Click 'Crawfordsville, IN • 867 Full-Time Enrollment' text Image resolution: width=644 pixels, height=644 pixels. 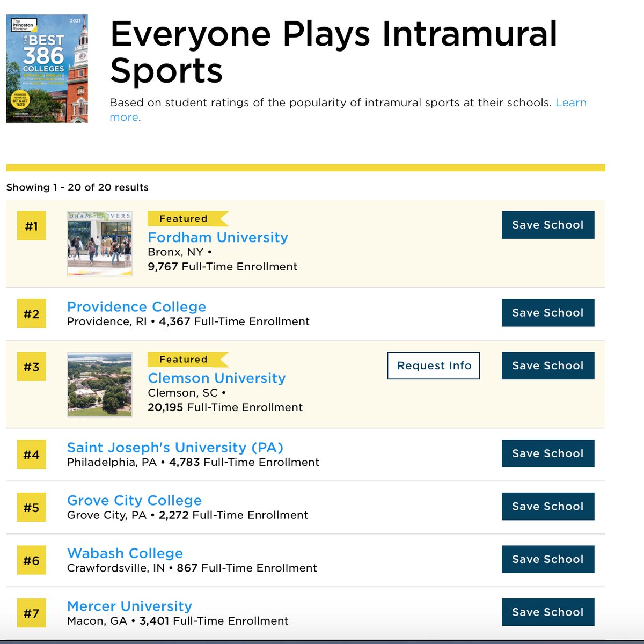coord(192,568)
